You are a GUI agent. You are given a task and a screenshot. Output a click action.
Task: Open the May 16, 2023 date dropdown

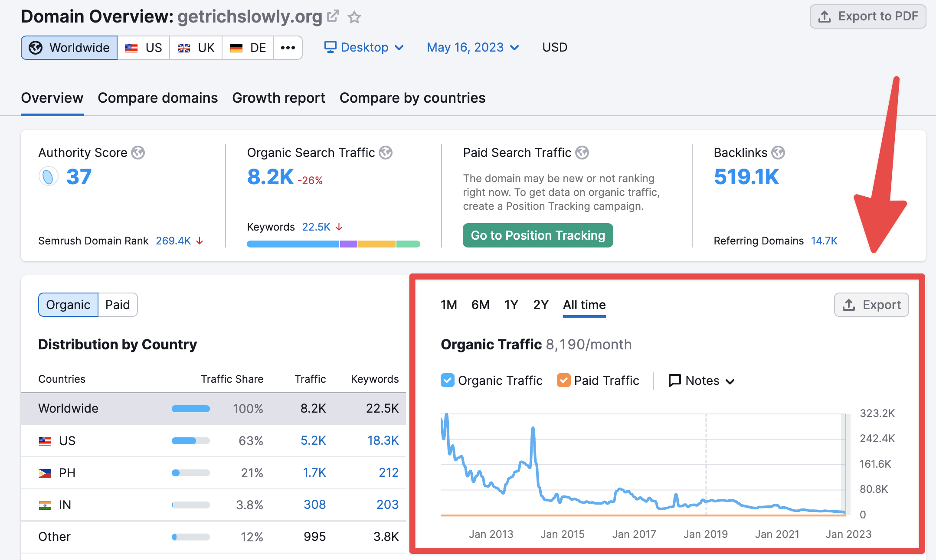pos(473,47)
